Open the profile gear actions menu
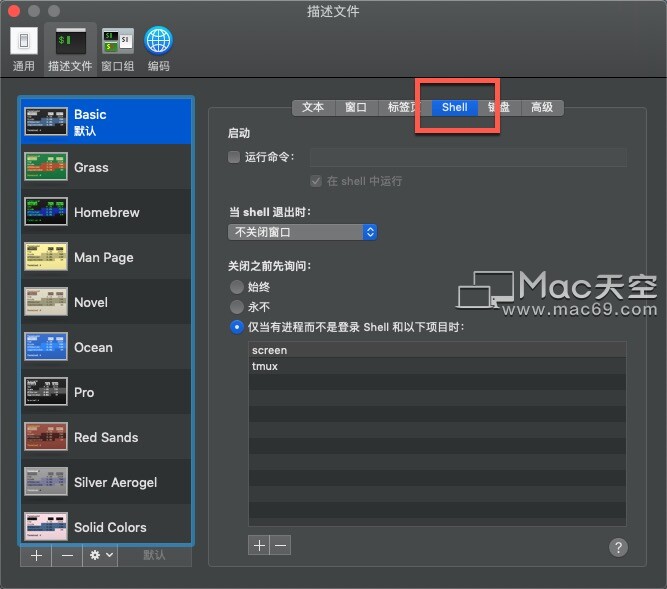 [100, 555]
